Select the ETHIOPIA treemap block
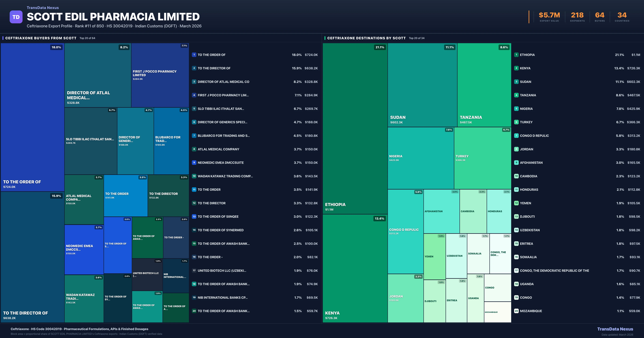The width and height of the screenshot is (644, 338). tap(355, 128)
